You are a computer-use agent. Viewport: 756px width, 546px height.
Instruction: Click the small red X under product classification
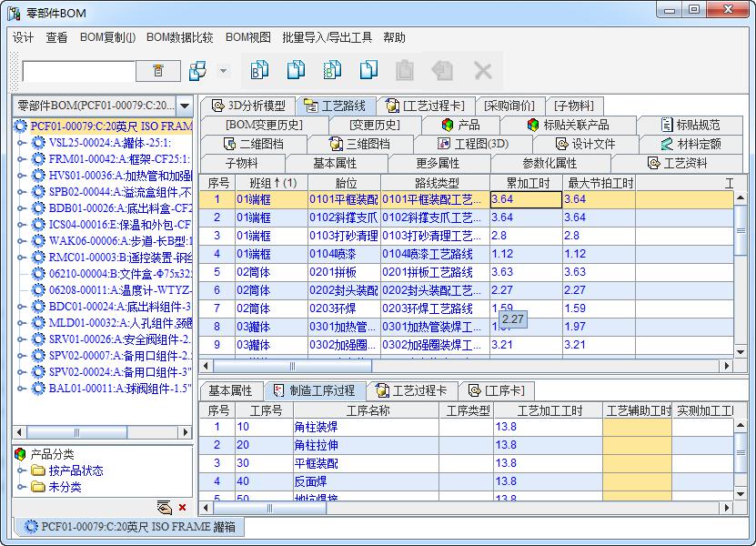[x=183, y=507]
